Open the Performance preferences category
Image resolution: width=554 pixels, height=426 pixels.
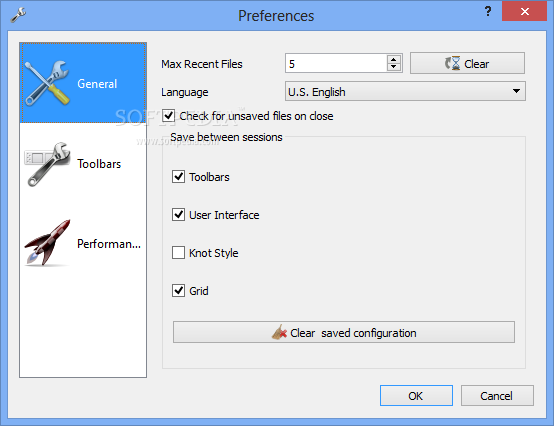pos(83,243)
